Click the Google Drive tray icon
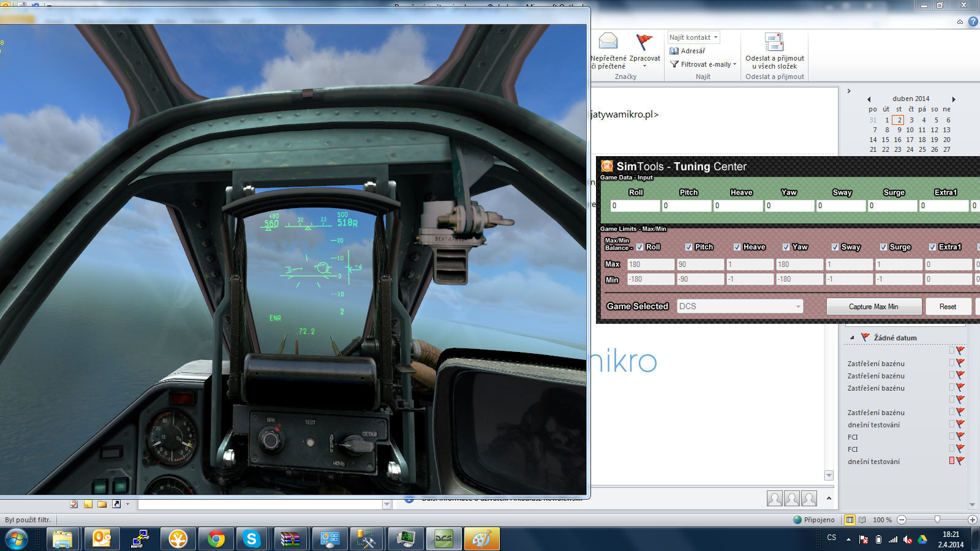 pos(922,539)
